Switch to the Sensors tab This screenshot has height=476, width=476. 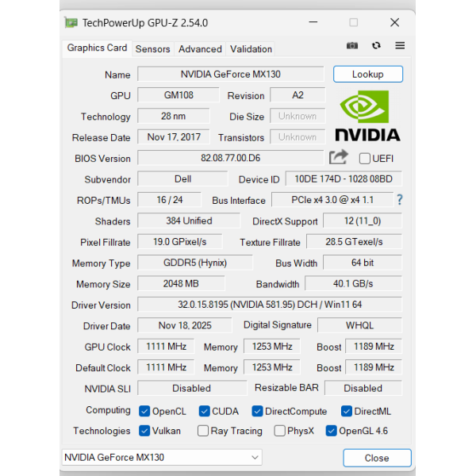[x=152, y=49]
